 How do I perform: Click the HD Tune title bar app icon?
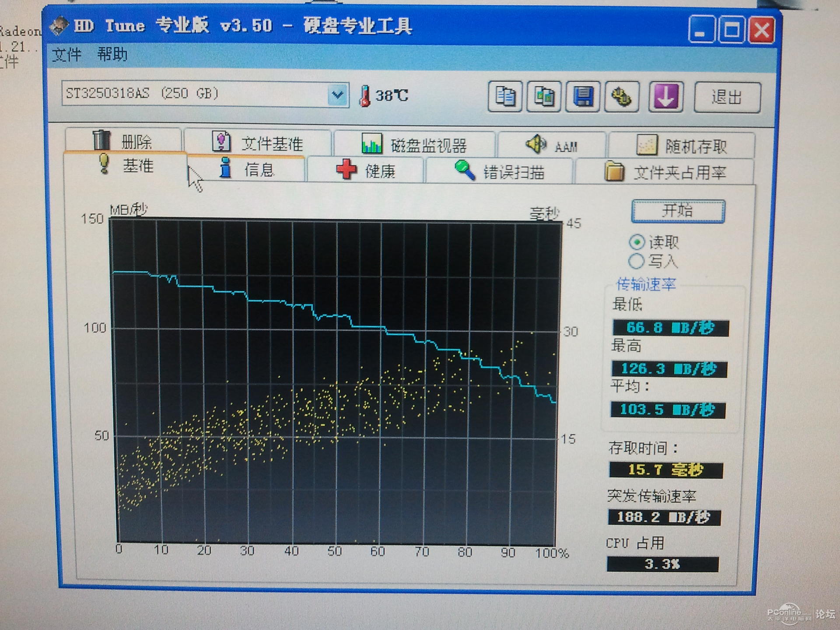[59, 25]
